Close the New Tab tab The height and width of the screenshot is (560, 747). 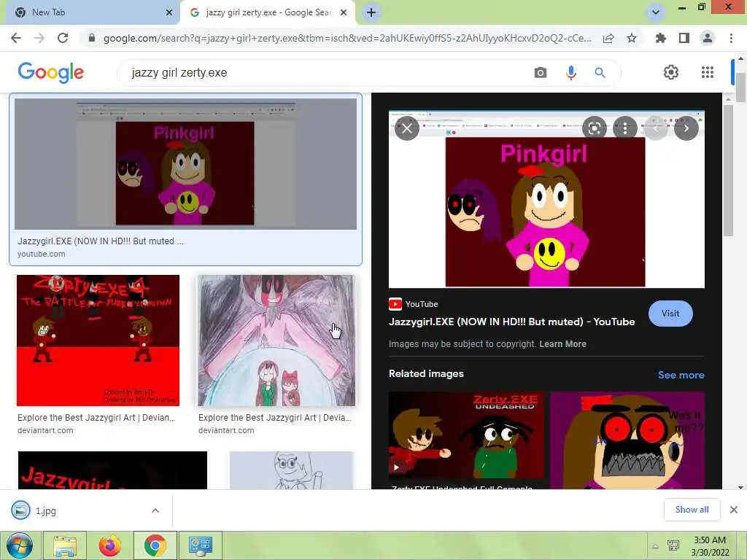click(169, 12)
